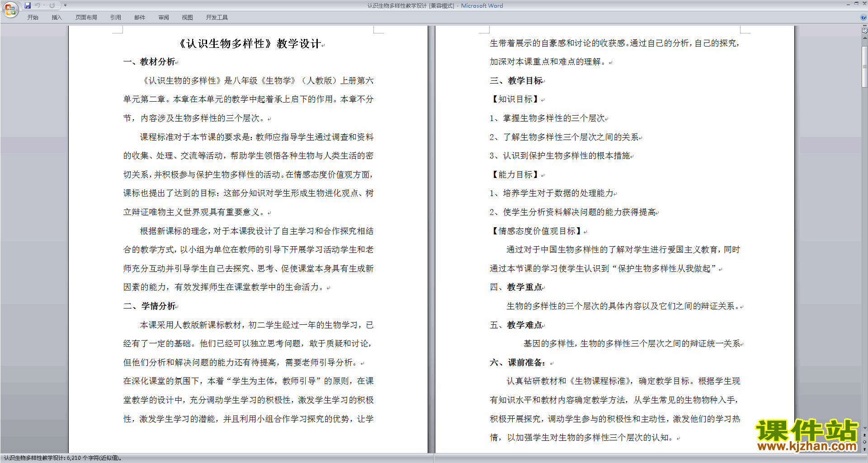Click the heading 二、学情分析
This screenshot has height=463, width=868.
(150, 306)
